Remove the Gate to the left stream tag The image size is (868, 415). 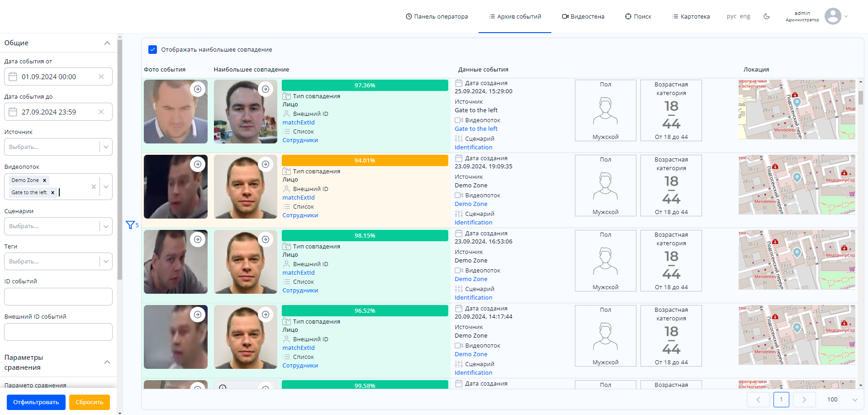[52, 192]
